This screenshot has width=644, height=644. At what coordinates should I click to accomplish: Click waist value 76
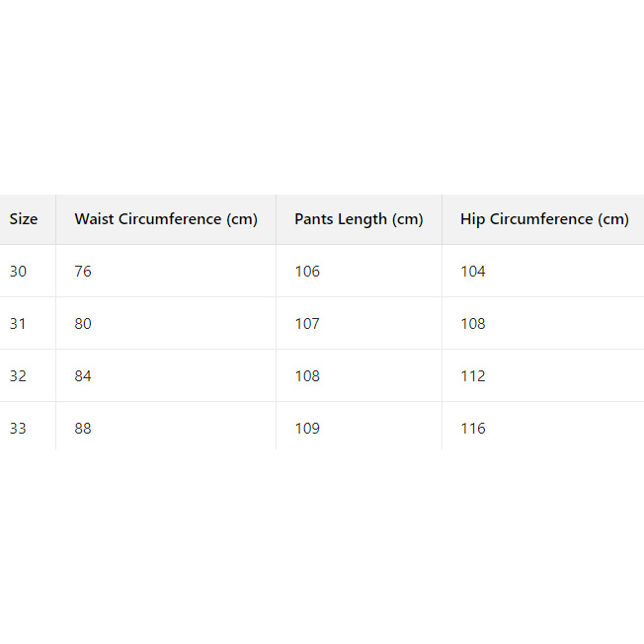[83, 272]
